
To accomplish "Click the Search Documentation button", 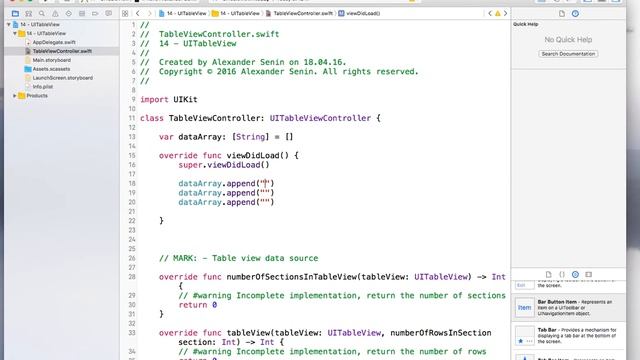I will coord(568,54).
